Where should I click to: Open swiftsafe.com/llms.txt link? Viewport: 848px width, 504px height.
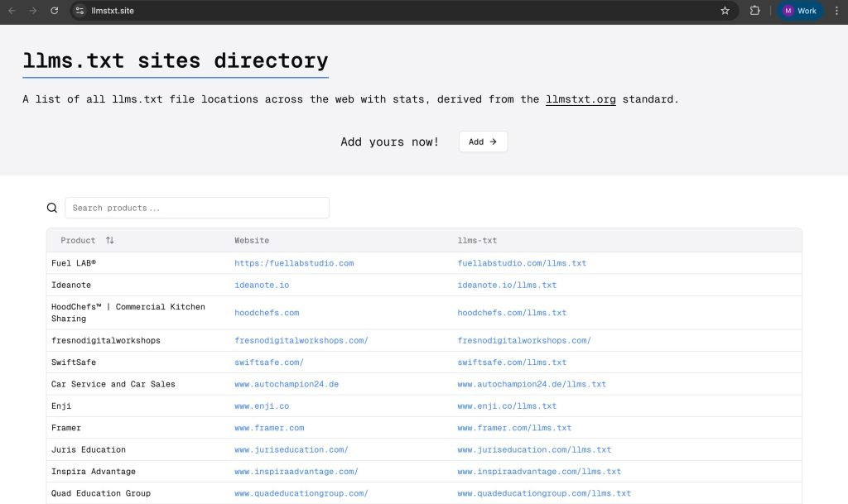(x=512, y=362)
